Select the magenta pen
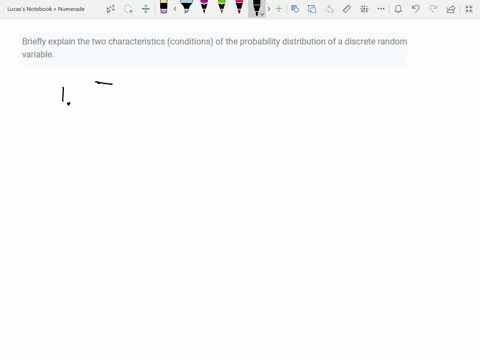The width and height of the screenshot is (480, 360). (x=204, y=7)
